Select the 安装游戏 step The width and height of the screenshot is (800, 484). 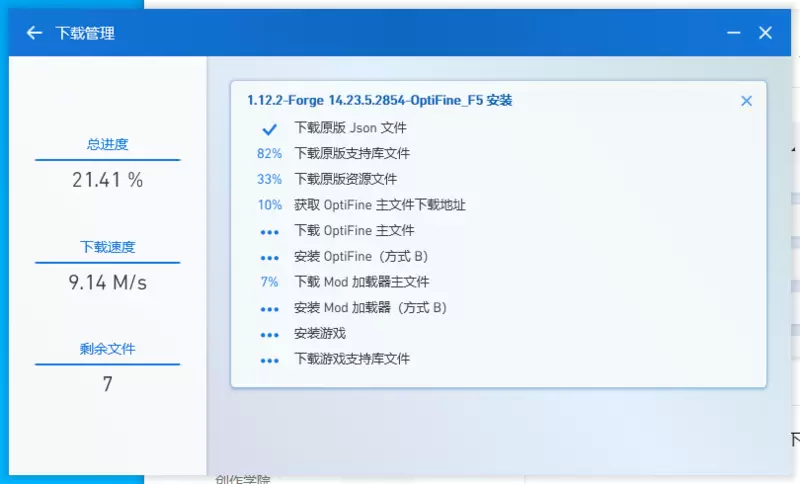(320, 333)
